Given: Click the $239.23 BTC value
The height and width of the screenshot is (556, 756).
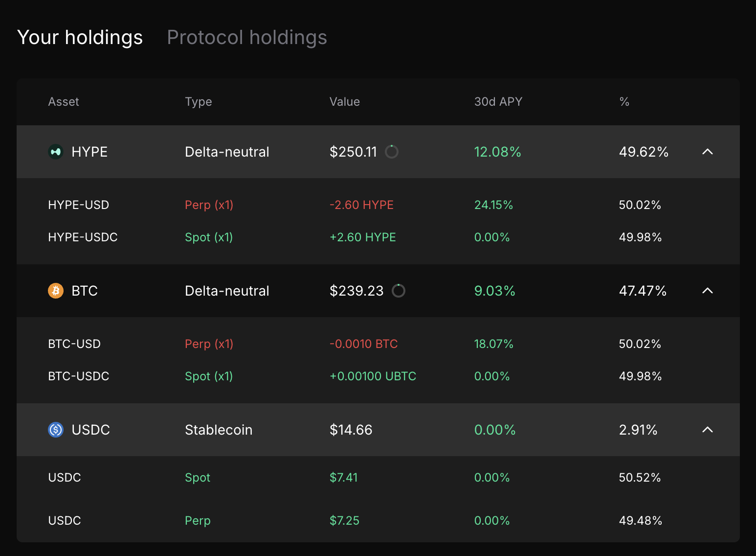Looking at the screenshot, I should pos(357,291).
